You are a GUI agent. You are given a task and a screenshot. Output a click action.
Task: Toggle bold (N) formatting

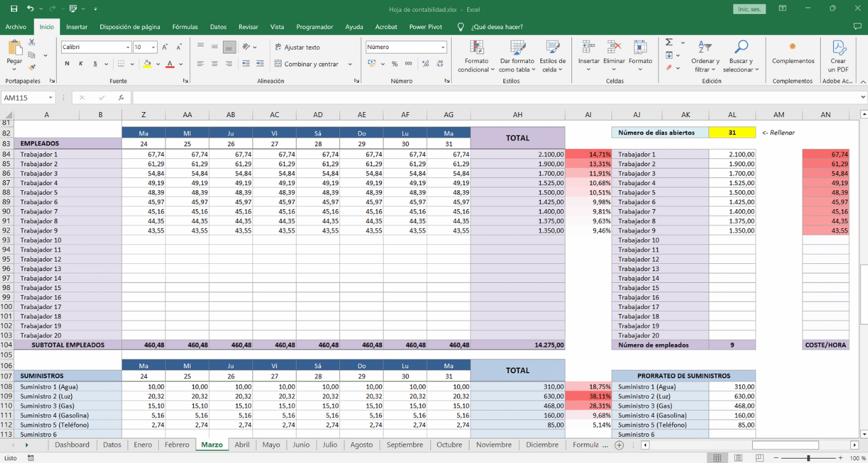coord(67,64)
